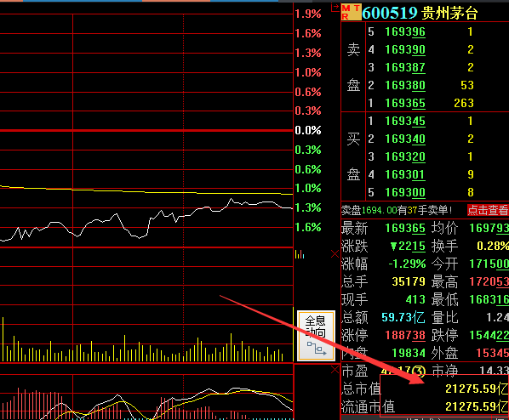Screen dimensions: 509x420
Task: Click the 总额 value 59.73亿
Action: [403, 317]
